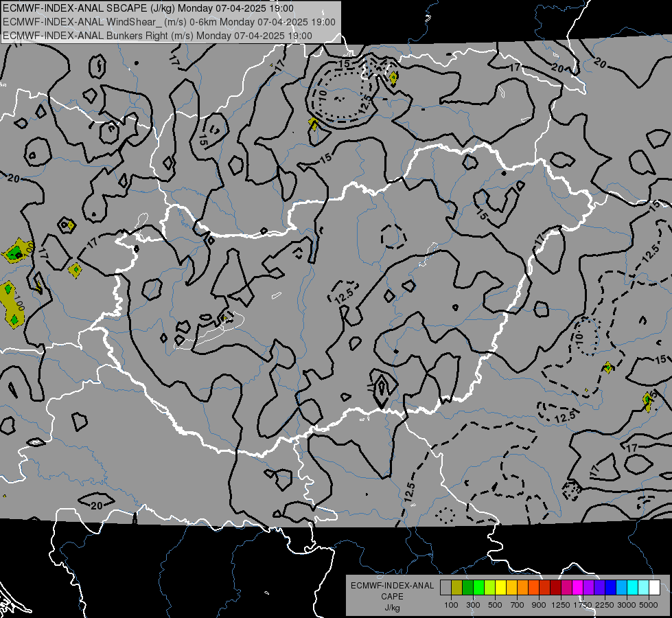Screen dimensions: 672x618
Task: Click the legend tick label 1250
Action: click(561, 605)
